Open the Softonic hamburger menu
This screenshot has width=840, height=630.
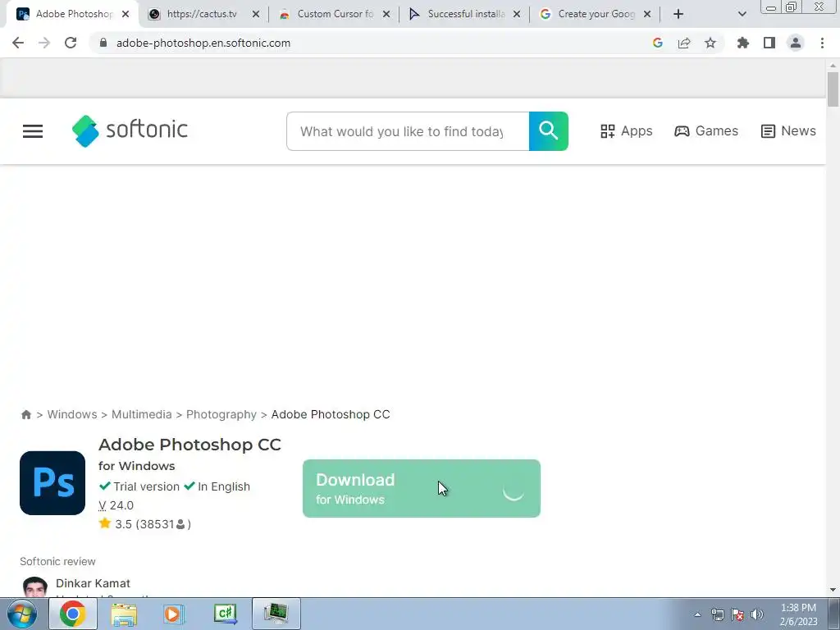pos(33,131)
